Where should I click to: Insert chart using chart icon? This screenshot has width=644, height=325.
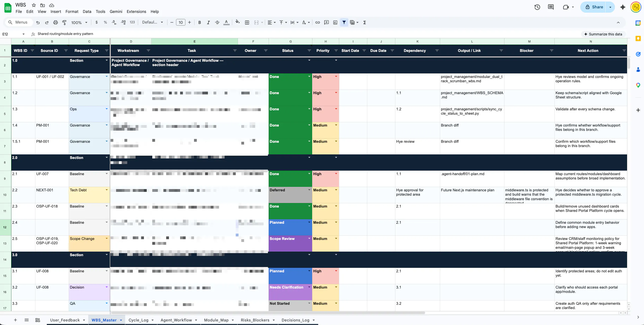tap(335, 23)
